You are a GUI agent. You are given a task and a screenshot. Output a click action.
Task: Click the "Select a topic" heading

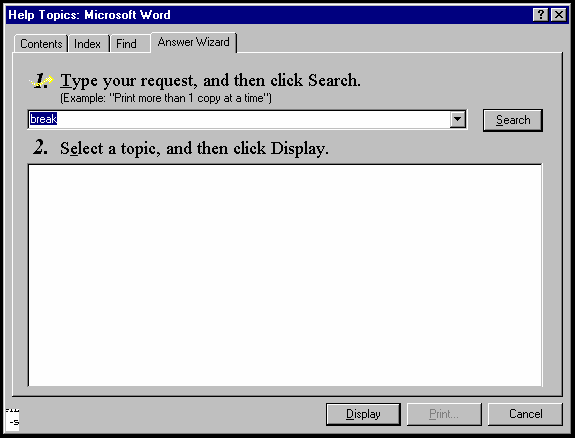194,149
